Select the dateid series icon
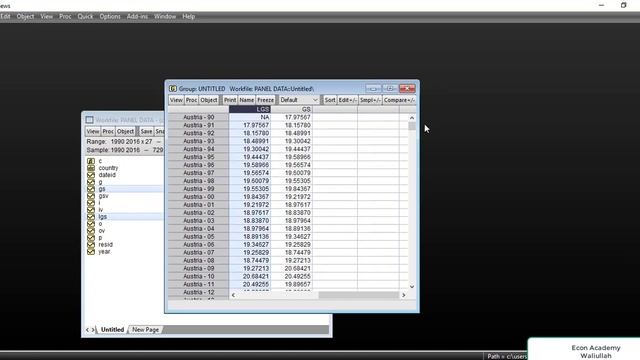 [x=91, y=175]
